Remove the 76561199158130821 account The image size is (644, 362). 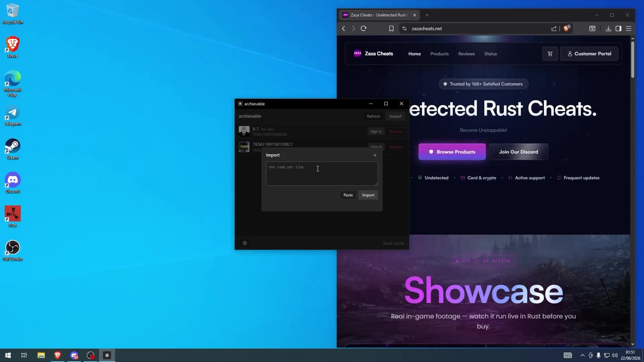pos(395,146)
